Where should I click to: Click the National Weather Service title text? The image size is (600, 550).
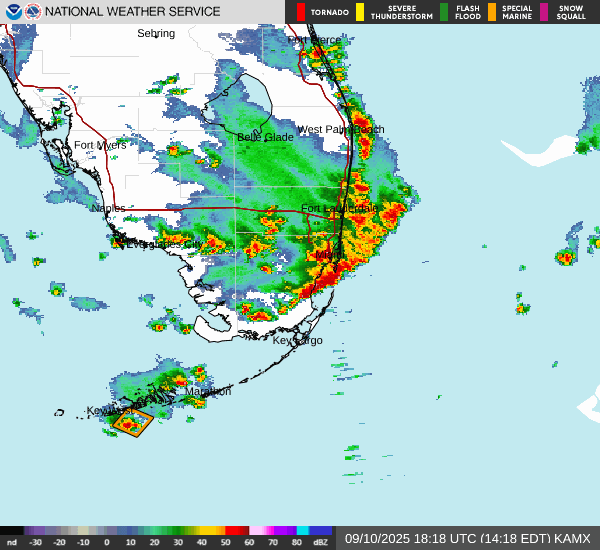coord(132,12)
